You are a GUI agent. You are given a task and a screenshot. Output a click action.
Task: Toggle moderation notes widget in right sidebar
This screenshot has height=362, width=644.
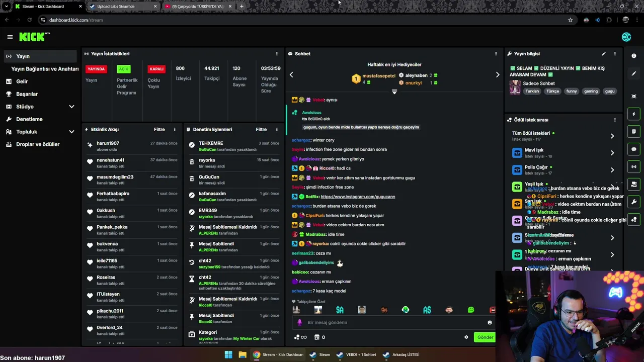[x=634, y=132]
